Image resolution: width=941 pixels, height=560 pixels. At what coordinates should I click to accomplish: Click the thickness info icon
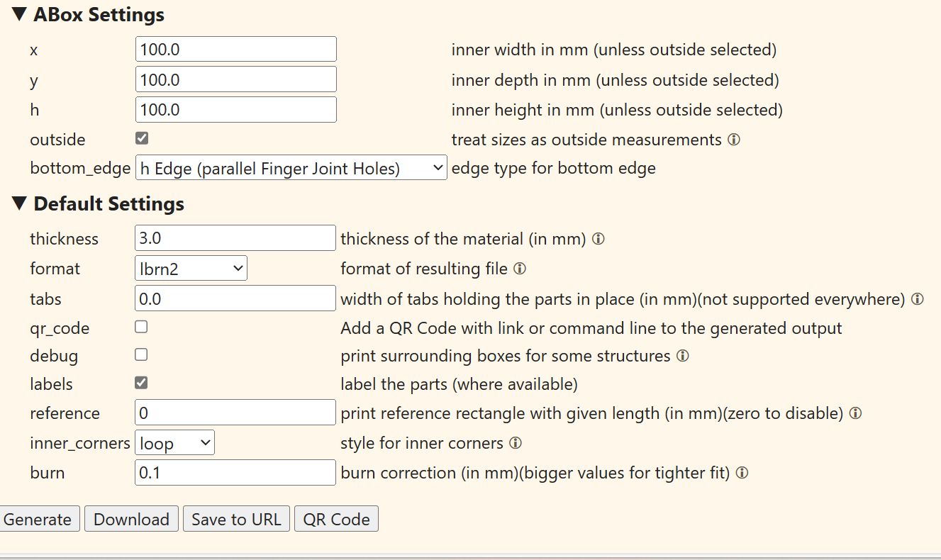click(598, 239)
